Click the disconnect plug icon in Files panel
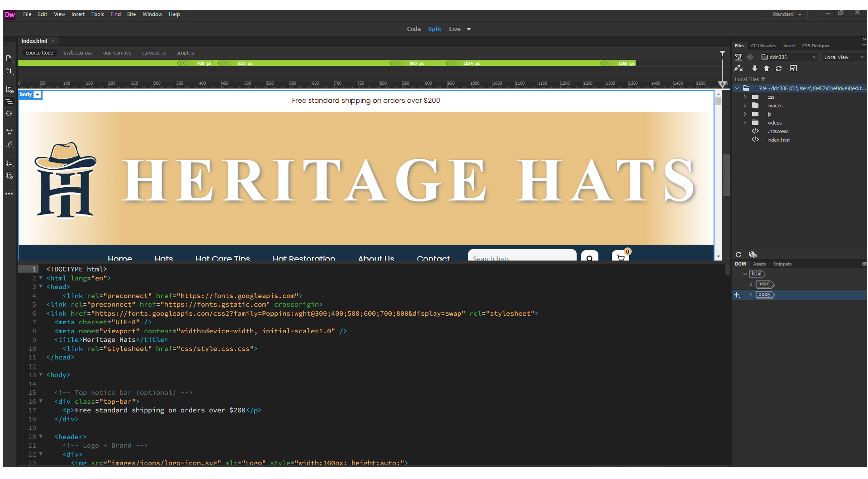This screenshot has width=868, height=479. 738,68
